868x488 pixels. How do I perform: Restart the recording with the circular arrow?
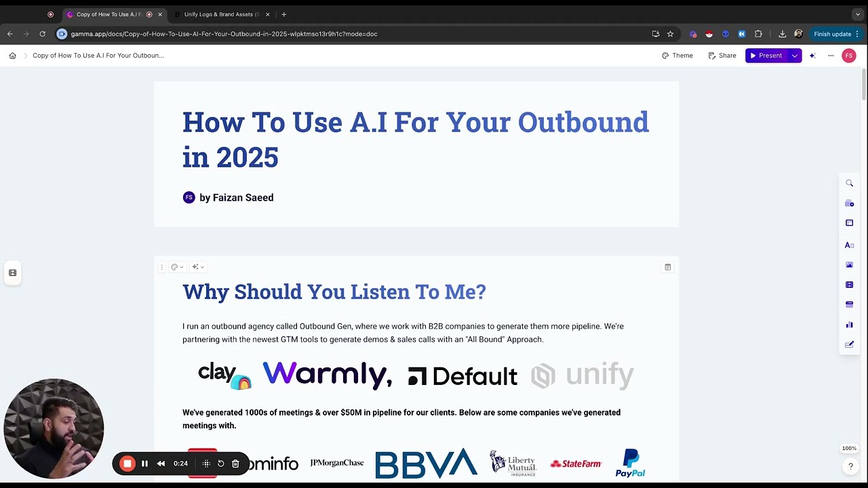pos(220,464)
